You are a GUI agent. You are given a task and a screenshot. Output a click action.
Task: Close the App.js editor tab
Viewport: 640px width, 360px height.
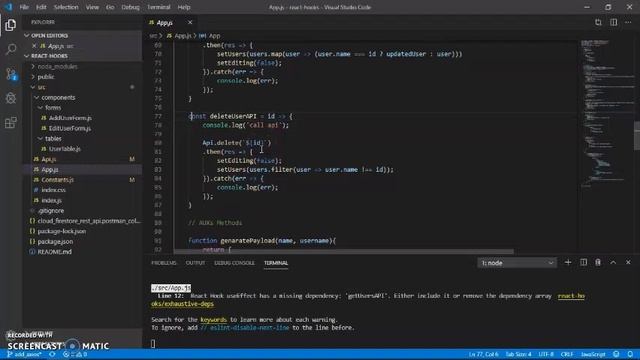point(190,22)
